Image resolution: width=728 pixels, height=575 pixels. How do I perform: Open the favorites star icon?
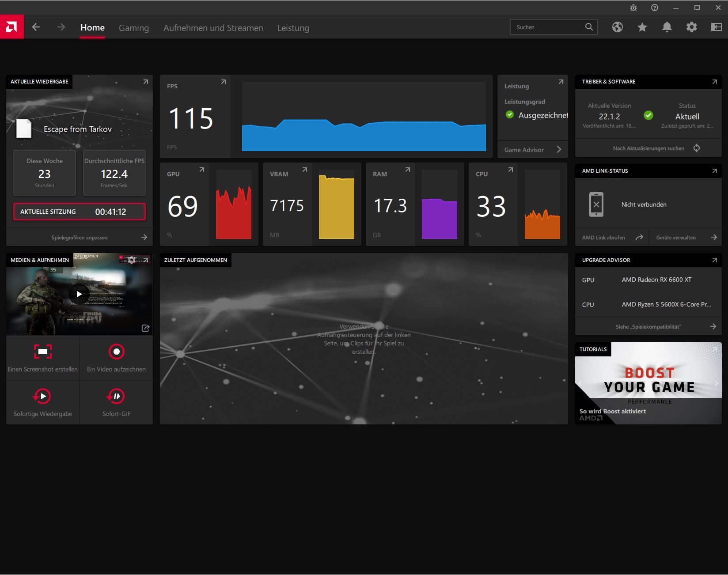click(642, 27)
